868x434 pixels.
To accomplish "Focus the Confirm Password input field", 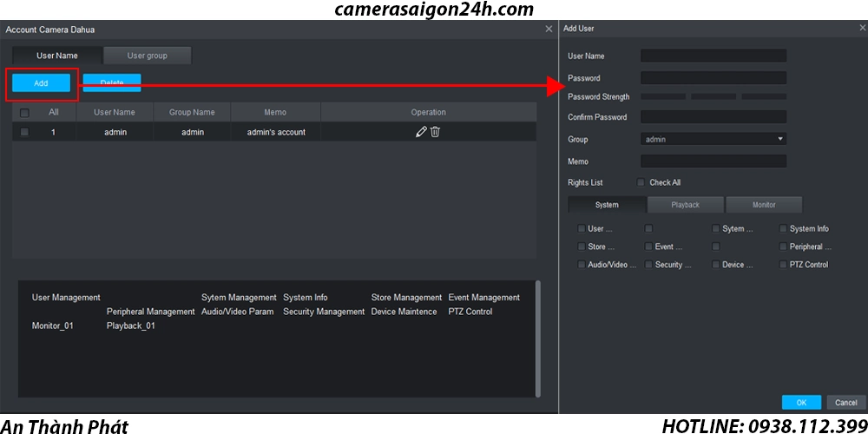I will (713, 117).
